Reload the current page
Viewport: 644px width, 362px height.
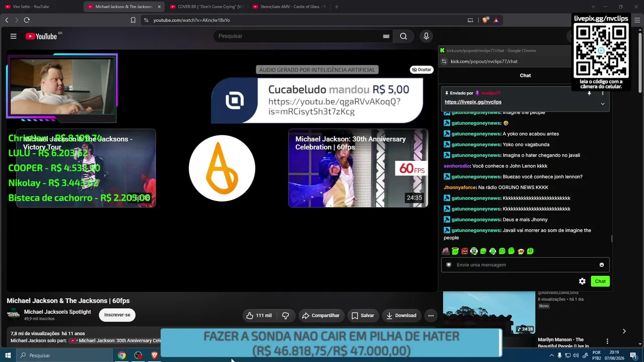tap(27, 20)
